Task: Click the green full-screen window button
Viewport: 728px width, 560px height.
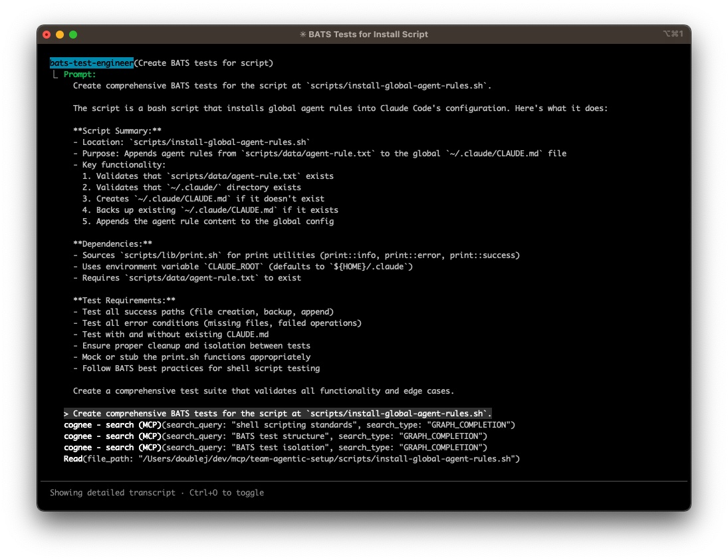Action: 73,34
